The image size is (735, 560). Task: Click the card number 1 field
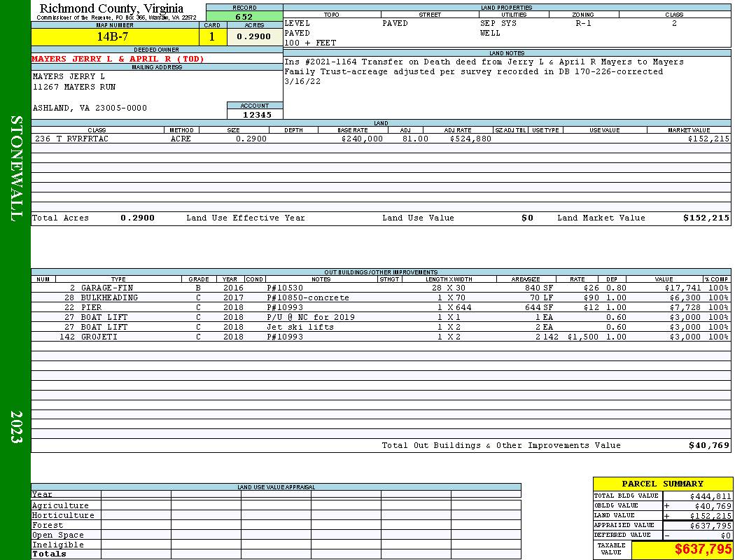click(212, 36)
